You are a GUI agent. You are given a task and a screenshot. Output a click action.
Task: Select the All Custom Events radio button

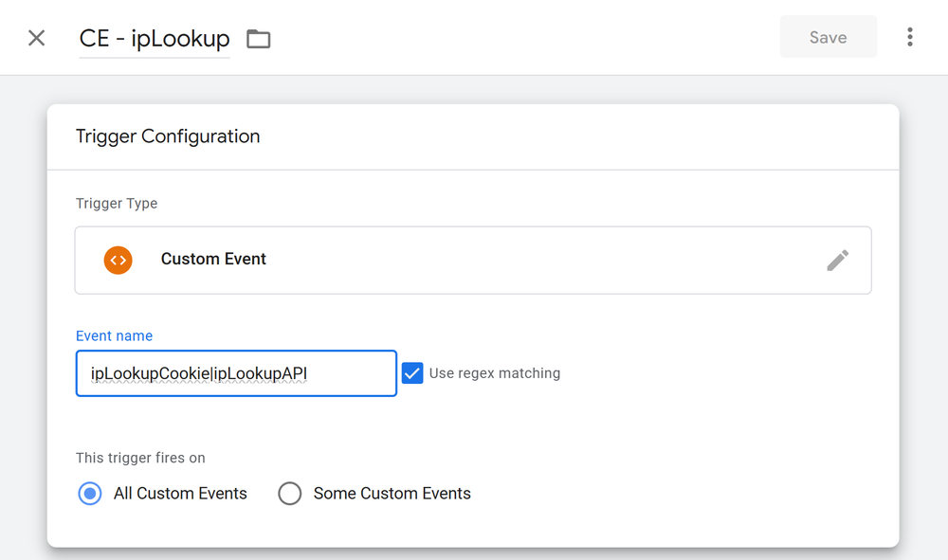(x=90, y=494)
